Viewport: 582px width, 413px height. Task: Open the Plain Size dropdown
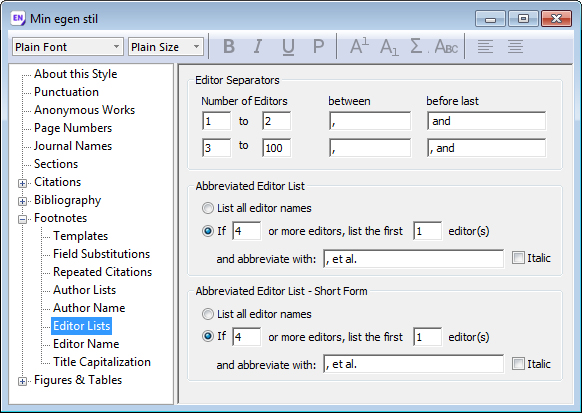pos(166,47)
